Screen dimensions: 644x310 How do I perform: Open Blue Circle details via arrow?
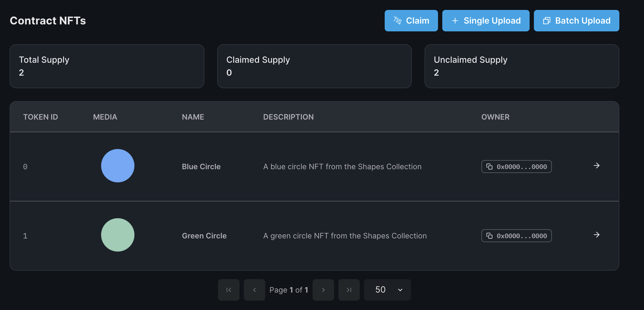(x=596, y=166)
